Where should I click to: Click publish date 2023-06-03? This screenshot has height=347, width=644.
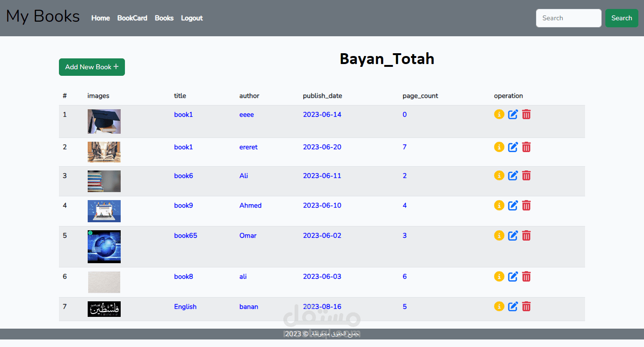click(322, 276)
